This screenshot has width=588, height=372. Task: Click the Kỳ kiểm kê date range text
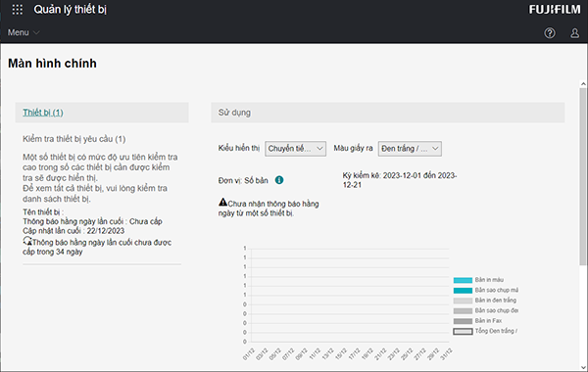point(400,180)
